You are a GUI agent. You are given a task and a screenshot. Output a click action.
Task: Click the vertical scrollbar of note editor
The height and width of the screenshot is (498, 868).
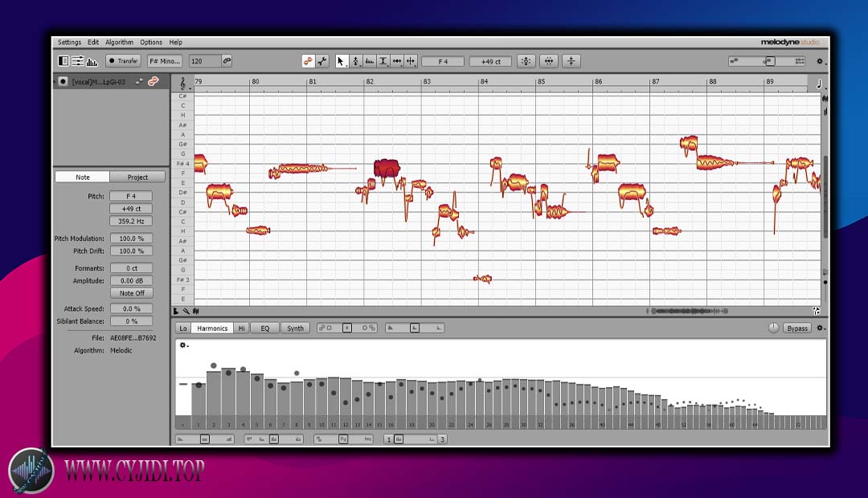(x=825, y=197)
